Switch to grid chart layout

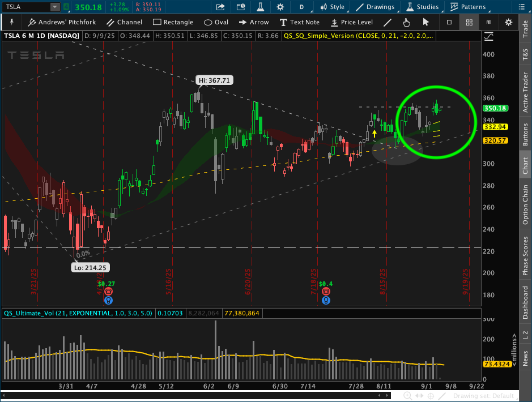click(x=469, y=23)
